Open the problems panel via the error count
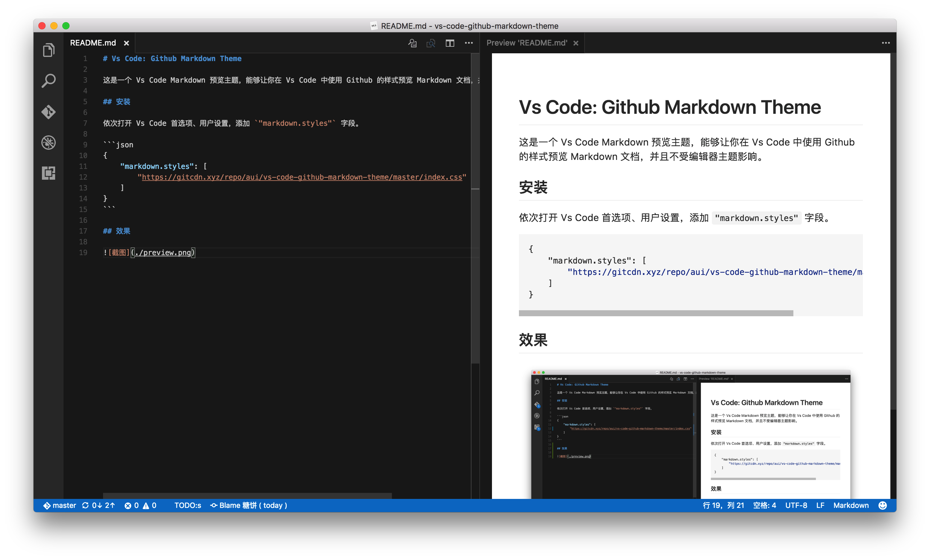Viewport: 930px width, 560px height. [x=132, y=505]
